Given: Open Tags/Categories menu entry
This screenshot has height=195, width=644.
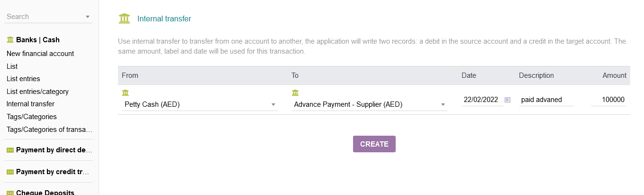Looking at the screenshot, I should coord(31,116).
